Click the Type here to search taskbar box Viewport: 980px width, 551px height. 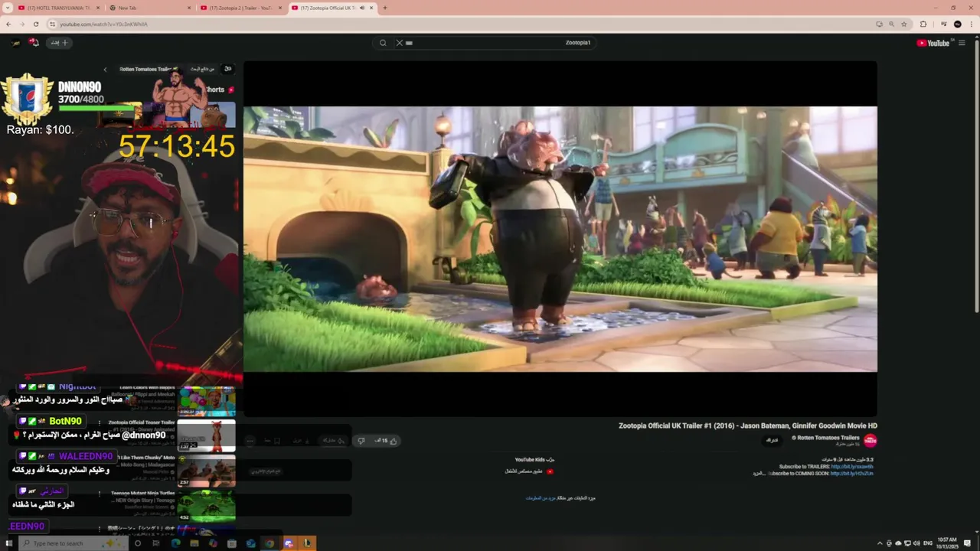tap(72, 543)
